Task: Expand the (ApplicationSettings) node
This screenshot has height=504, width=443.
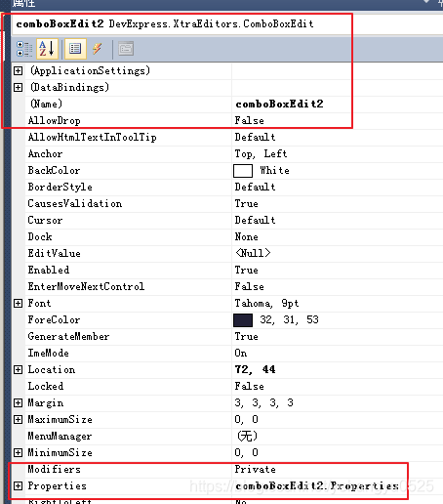Action: pyautogui.click(x=19, y=70)
